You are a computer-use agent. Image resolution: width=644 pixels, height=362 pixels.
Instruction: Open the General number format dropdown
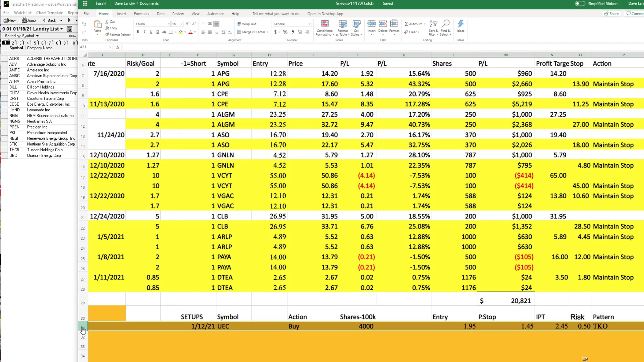pyautogui.click(x=309, y=24)
